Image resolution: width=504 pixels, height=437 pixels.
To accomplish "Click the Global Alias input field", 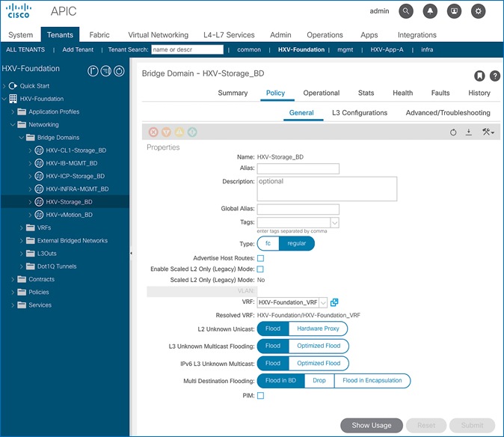I will point(298,209).
